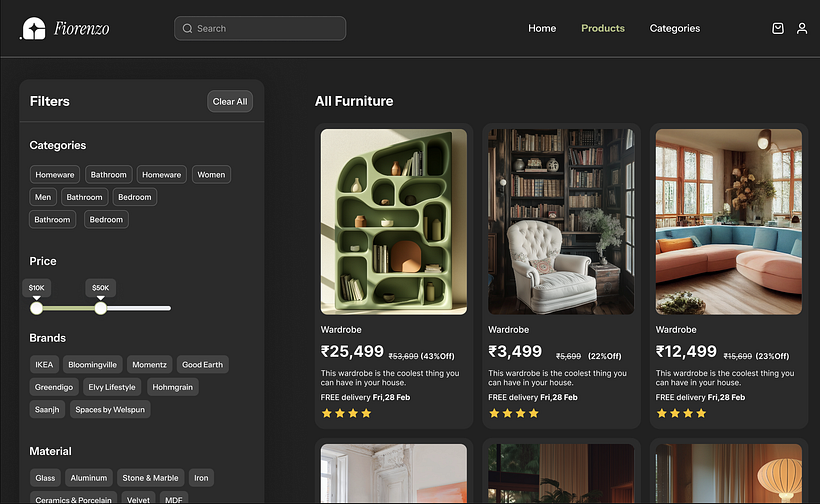Viewport: 820px width, 504px height.
Task: Enable the Hohmgrain brand filter
Action: [173, 387]
